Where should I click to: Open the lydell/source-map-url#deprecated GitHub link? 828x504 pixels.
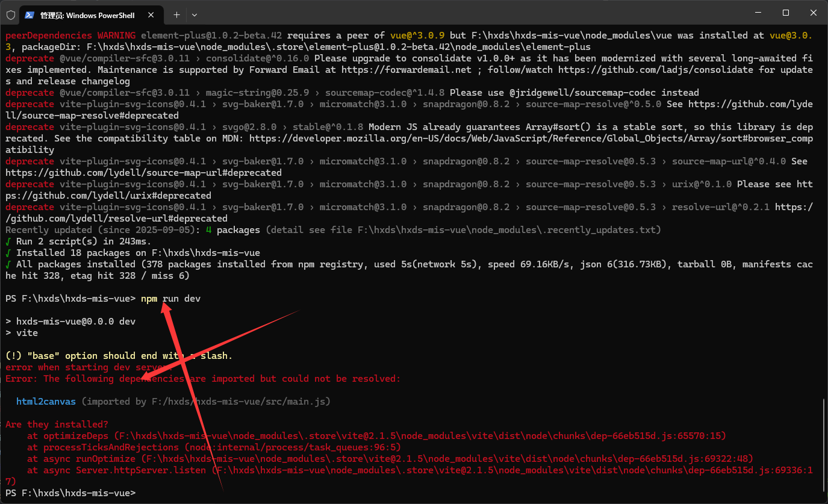[143, 173]
